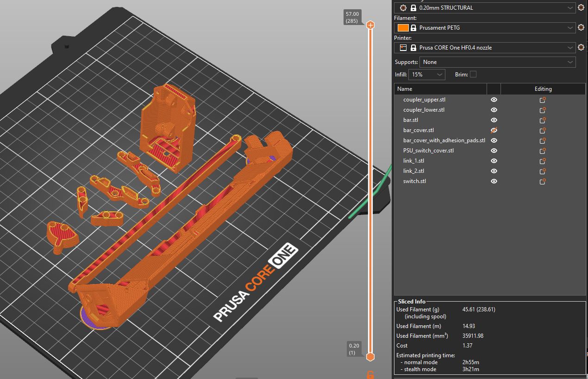
Task: Select link_2.stl in the object list
Action: point(413,171)
